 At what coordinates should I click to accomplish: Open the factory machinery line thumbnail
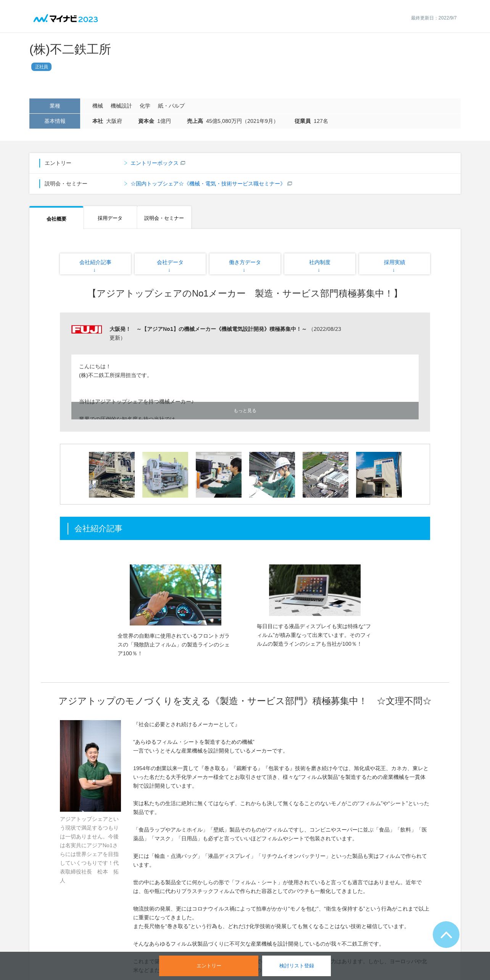click(112, 475)
